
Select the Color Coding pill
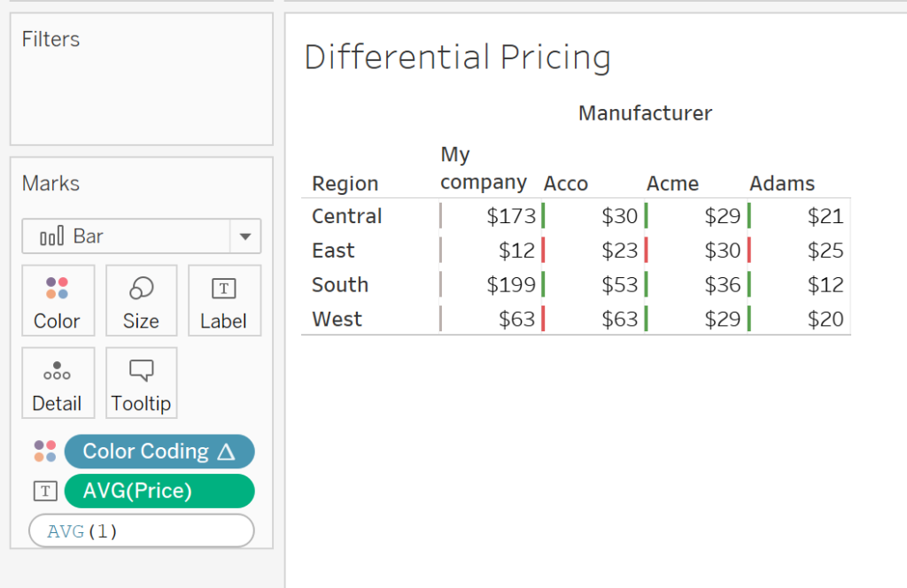pos(159,451)
